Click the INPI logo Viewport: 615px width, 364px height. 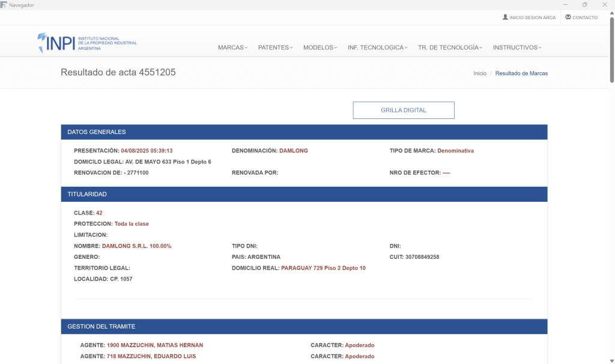(x=87, y=43)
